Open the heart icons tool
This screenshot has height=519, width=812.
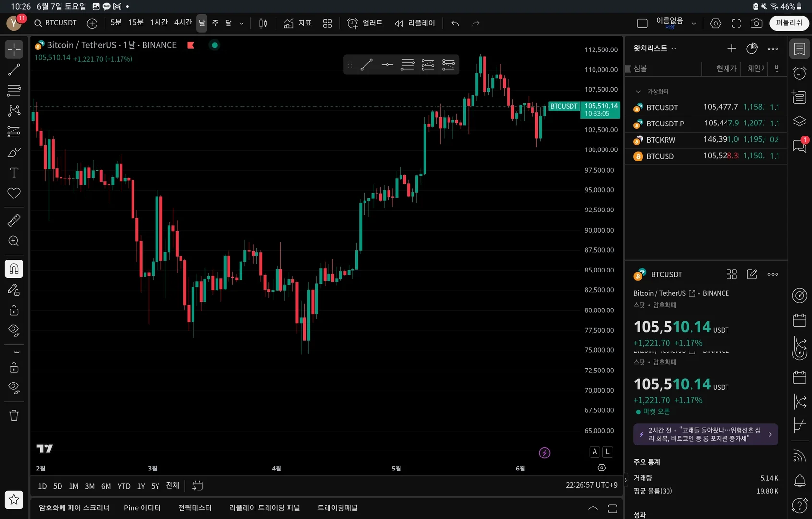point(14,193)
